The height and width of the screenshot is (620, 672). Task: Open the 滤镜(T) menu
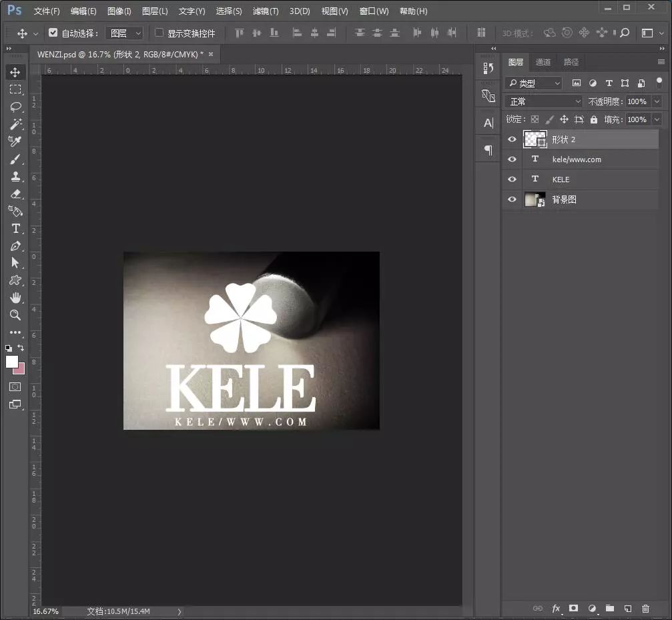click(265, 11)
